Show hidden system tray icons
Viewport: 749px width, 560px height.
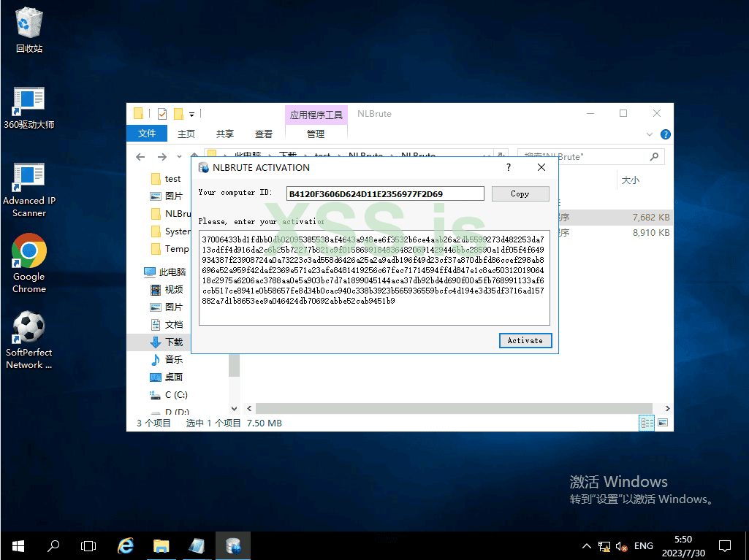point(586,546)
